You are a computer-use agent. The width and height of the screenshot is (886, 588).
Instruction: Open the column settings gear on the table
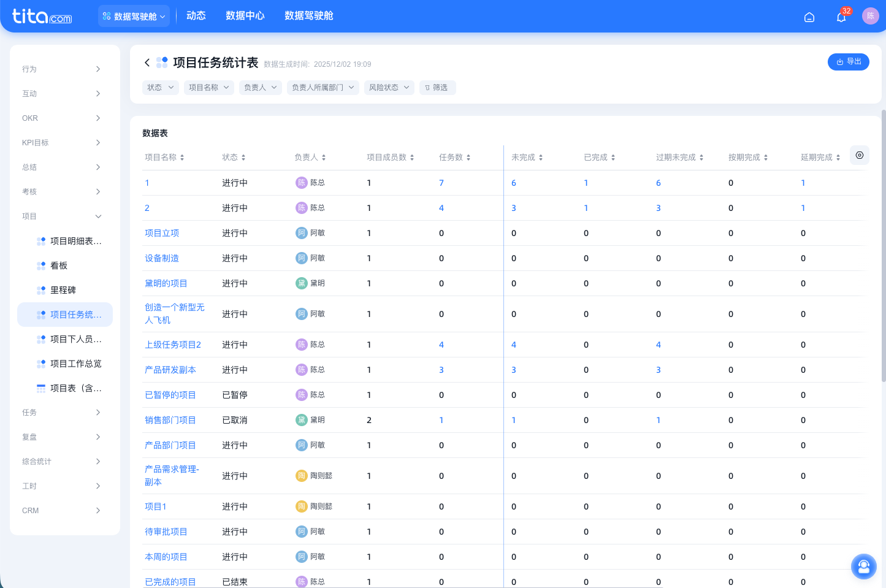click(x=859, y=155)
